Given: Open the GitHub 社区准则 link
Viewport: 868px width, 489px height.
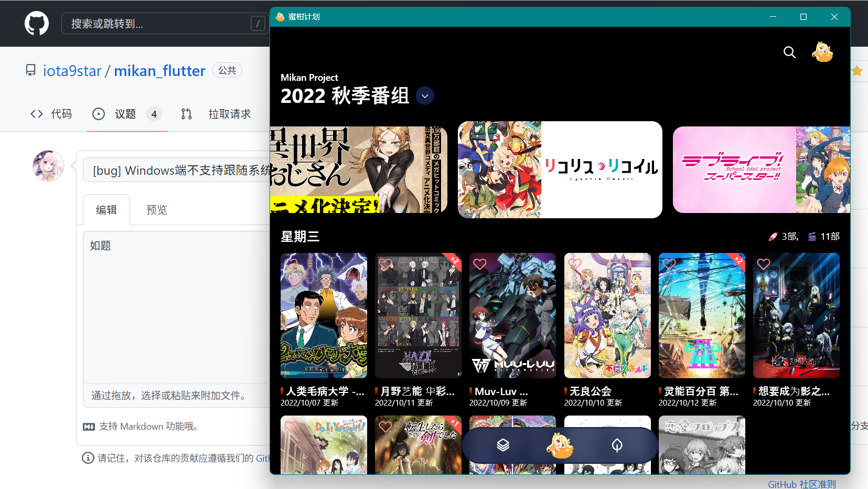Looking at the screenshot, I should point(802,484).
